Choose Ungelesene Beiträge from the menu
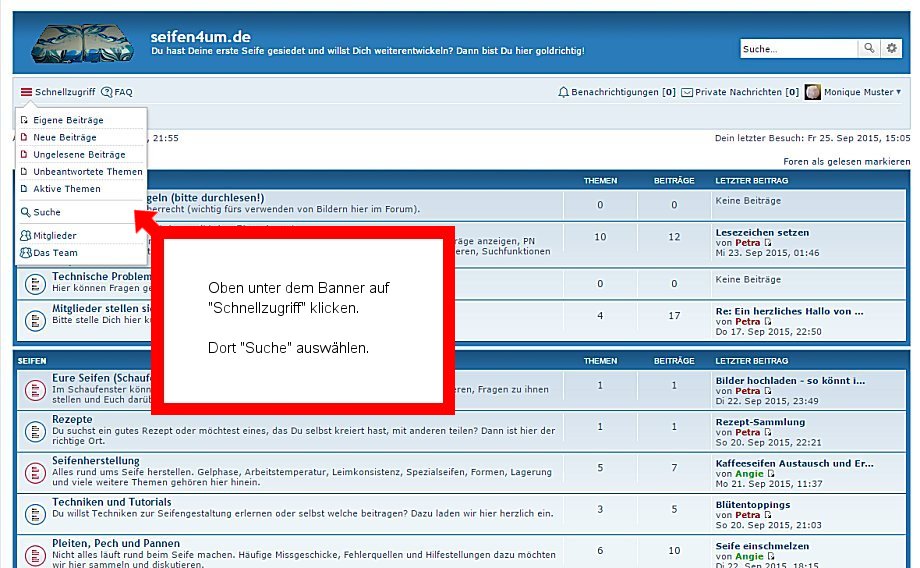Image resolution: width=920 pixels, height=568 pixels. click(79, 155)
